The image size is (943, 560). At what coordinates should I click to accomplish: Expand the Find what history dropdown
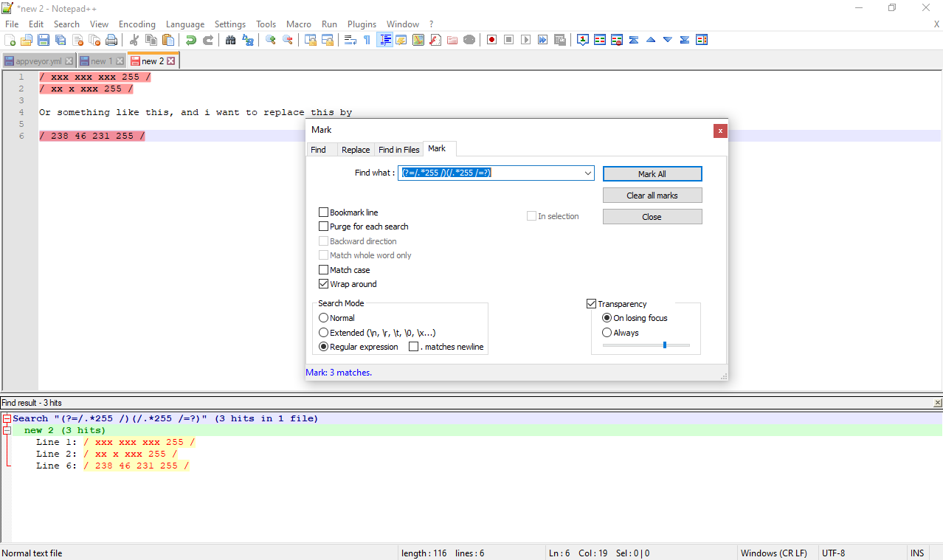coord(588,173)
